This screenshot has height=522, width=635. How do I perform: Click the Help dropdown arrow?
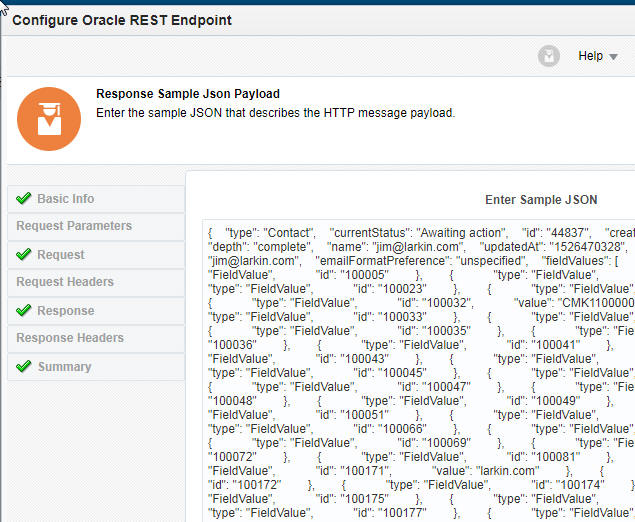(x=613, y=57)
